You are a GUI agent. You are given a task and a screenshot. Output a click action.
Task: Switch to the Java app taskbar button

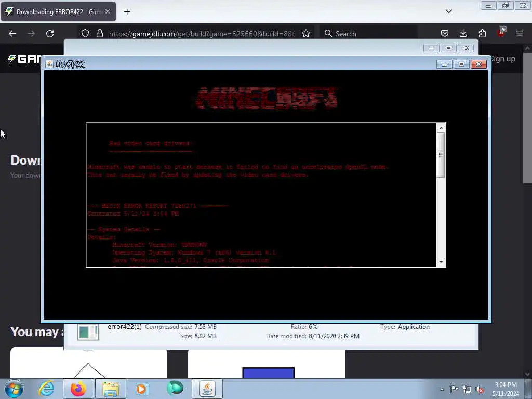(207, 389)
